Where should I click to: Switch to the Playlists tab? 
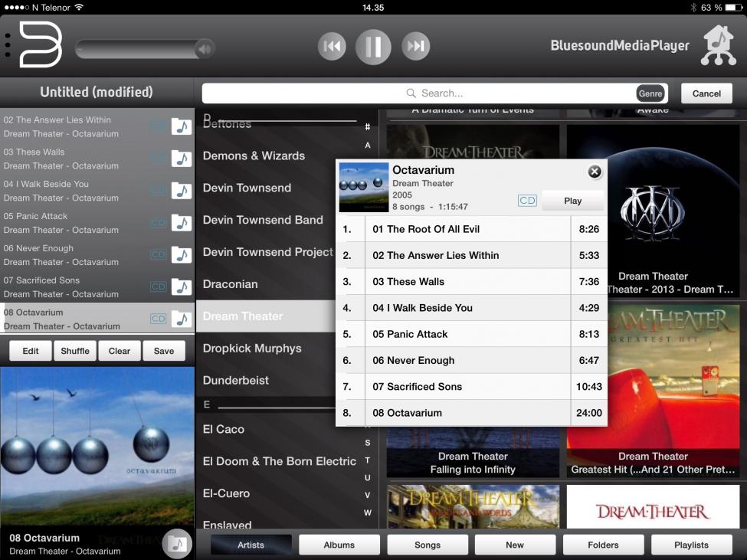click(x=691, y=545)
